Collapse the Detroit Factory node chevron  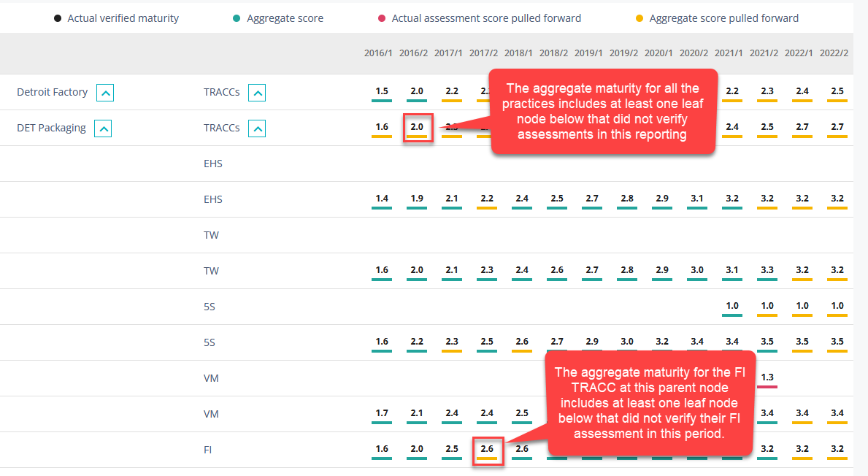106,93
